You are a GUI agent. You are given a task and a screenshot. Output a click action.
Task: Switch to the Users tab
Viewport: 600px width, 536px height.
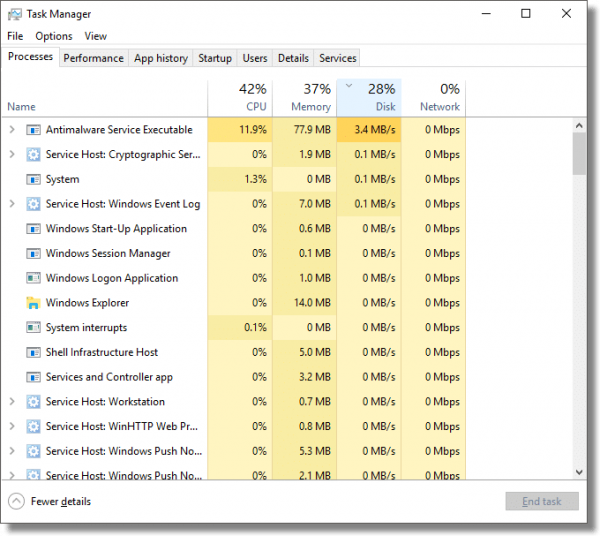255,58
